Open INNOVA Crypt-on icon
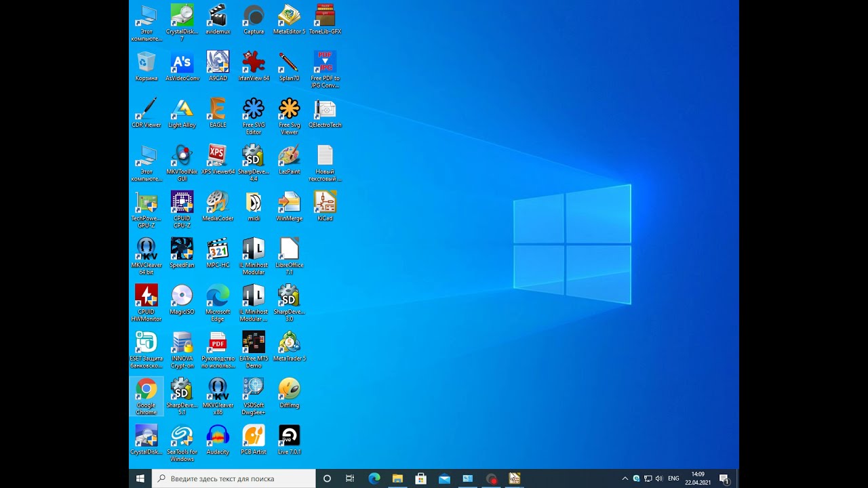Image resolution: width=868 pixels, height=488 pixels. (x=182, y=350)
